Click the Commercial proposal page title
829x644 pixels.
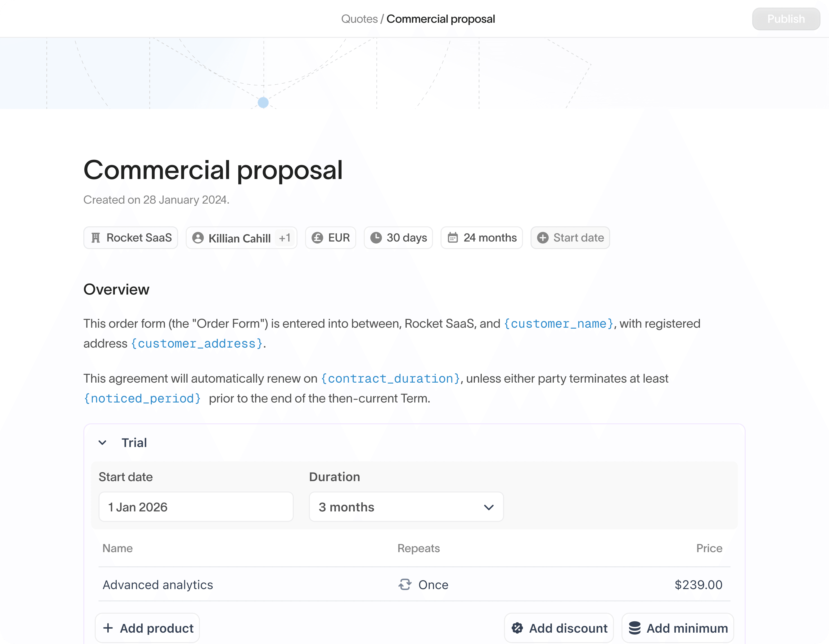[213, 170]
